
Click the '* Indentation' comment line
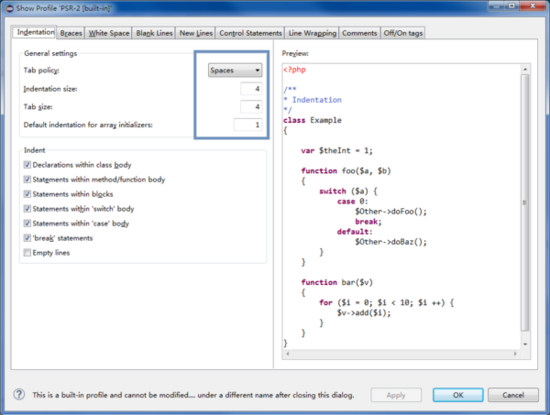(313, 100)
